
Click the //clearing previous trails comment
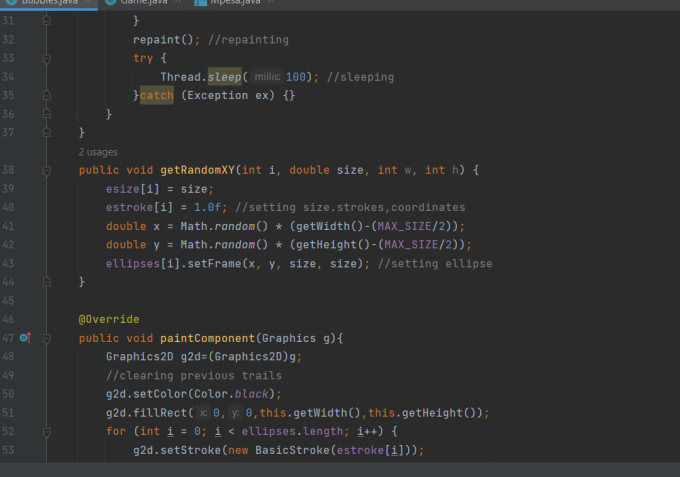point(194,375)
